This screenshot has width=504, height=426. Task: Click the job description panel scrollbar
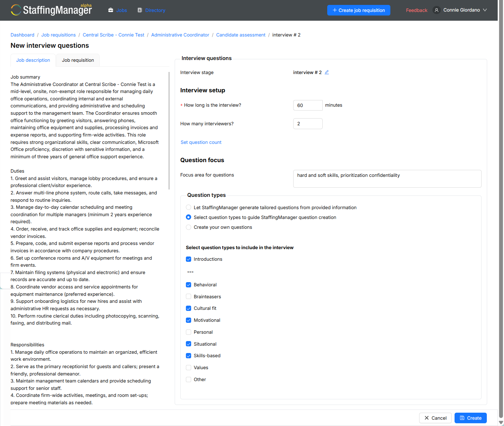169,131
